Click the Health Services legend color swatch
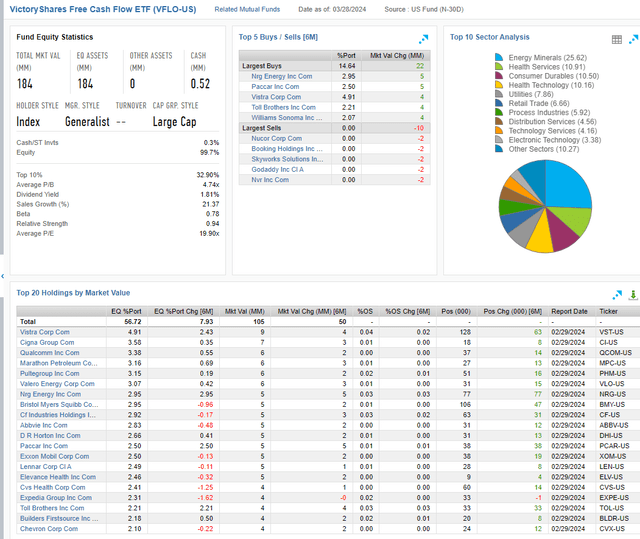640x539 pixels. (x=500, y=66)
